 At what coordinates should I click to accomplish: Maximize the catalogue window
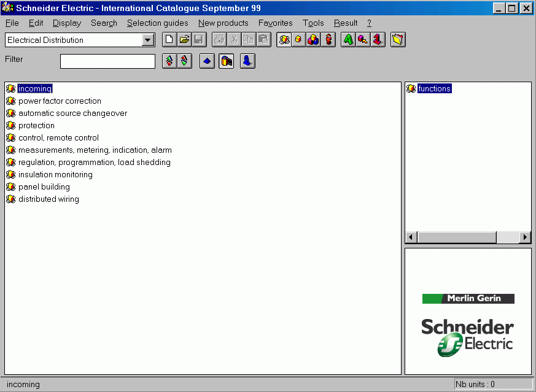(511, 8)
